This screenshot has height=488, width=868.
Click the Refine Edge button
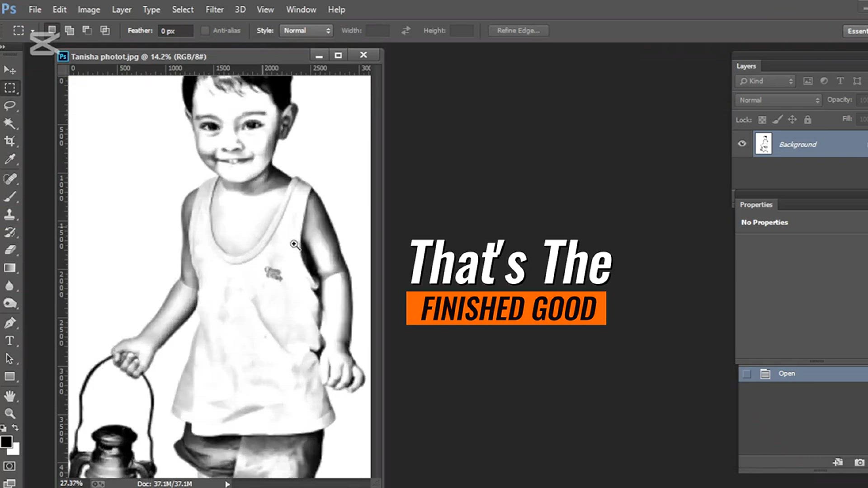tap(519, 30)
